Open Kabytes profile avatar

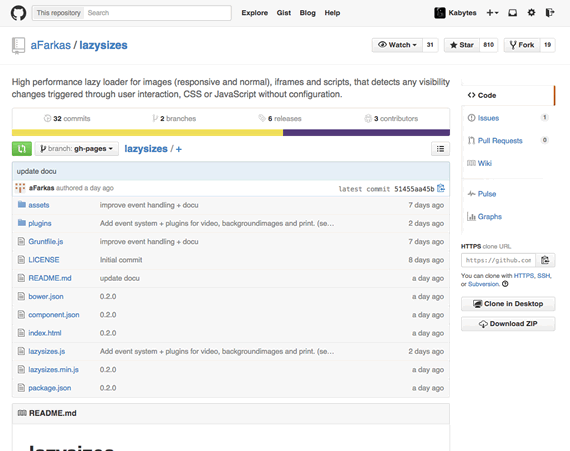click(x=440, y=13)
